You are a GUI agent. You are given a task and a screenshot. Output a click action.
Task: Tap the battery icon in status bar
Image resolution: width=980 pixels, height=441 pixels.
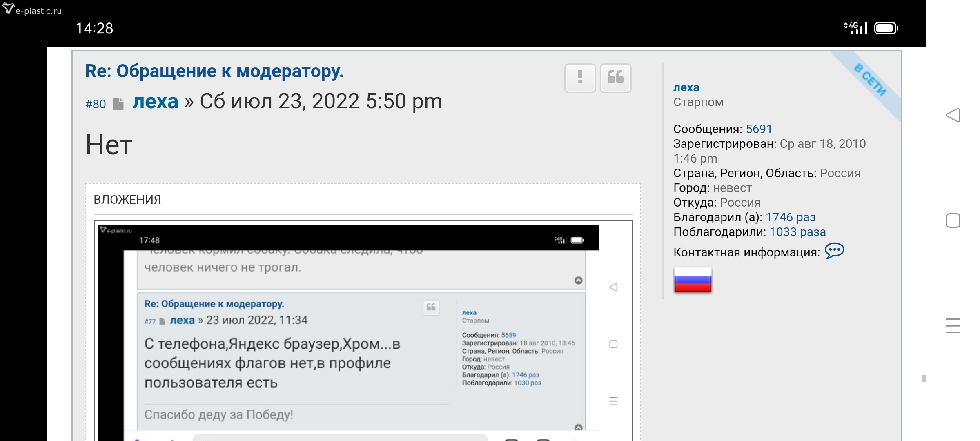click(x=885, y=28)
